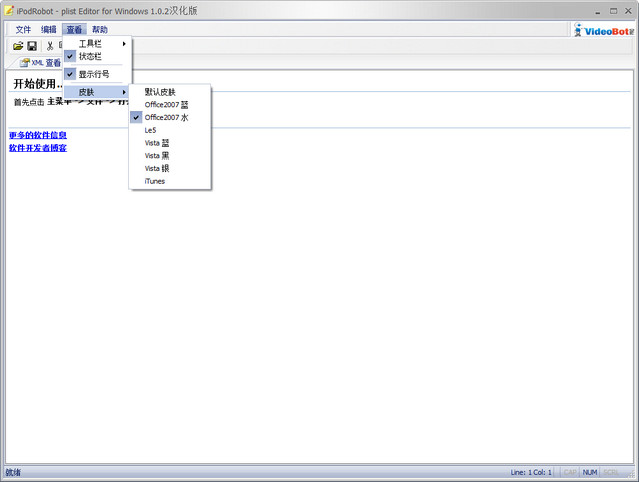639x482 pixels.
Task: Choose the iTunes skin
Action: (155, 181)
